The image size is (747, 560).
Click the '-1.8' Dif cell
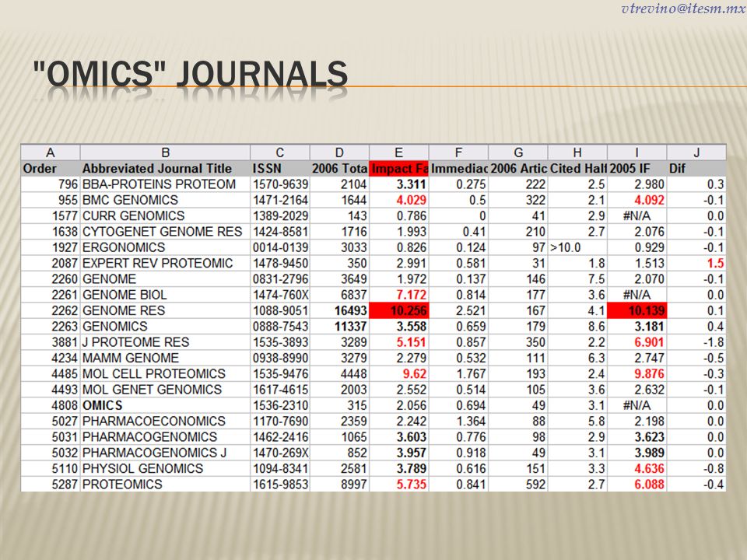click(x=696, y=342)
